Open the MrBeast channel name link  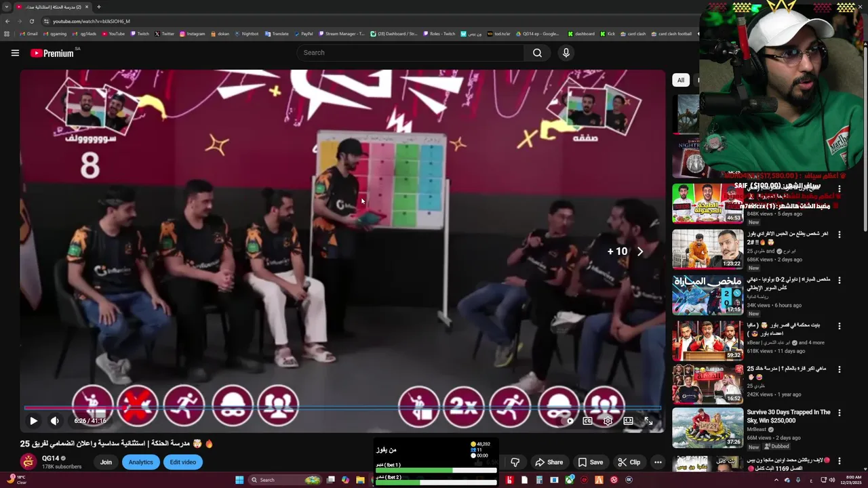pyautogui.click(x=757, y=429)
